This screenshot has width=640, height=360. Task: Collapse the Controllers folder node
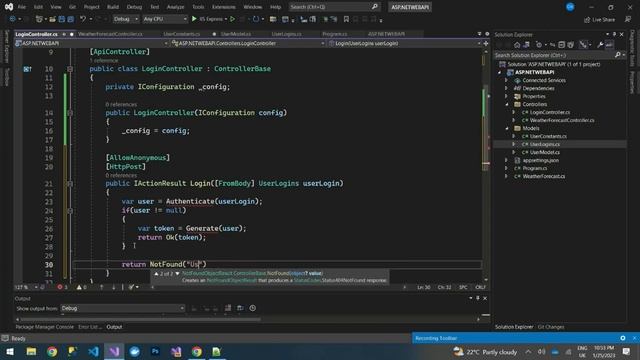506,104
